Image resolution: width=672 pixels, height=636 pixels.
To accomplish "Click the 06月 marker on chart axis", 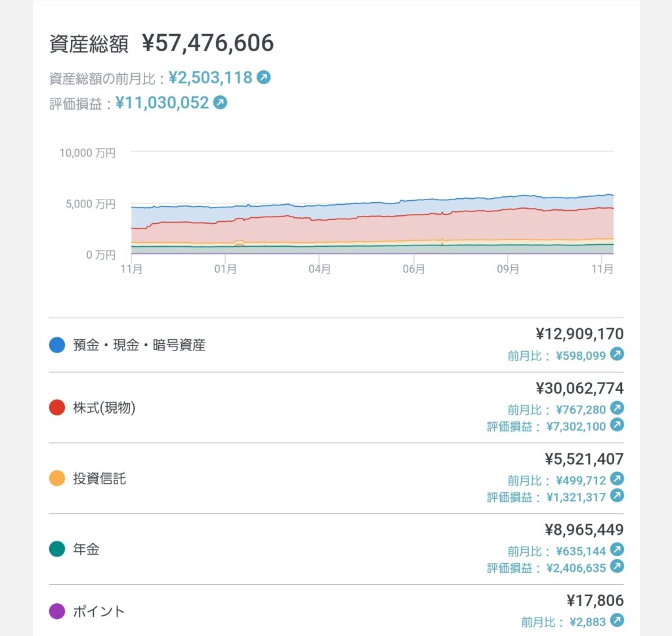I will [x=413, y=269].
